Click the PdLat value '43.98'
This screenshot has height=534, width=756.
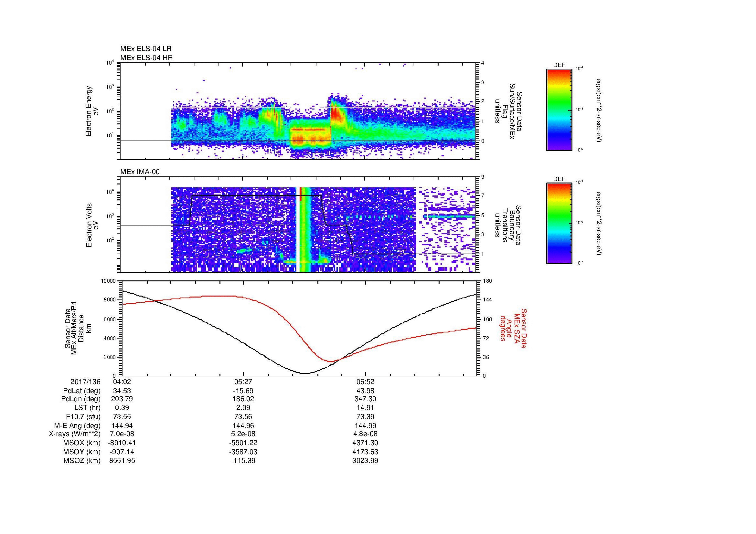click(366, 391)
